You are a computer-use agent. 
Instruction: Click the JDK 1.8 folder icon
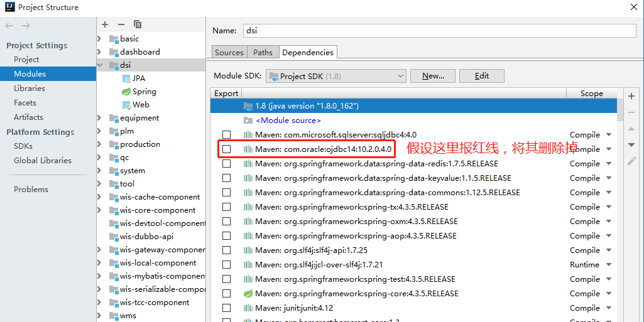(248, 106)
